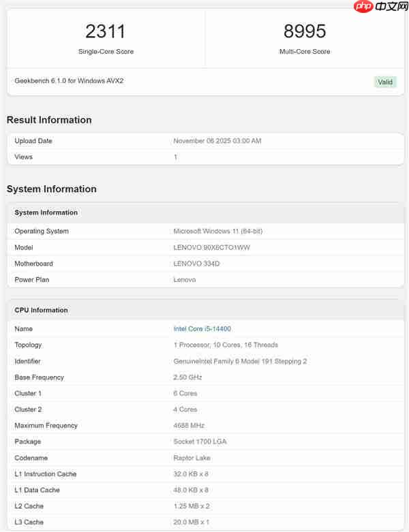Click the Maximum Frequency 4688 MHz value
The image size is (409, 532).
(188, 426)
